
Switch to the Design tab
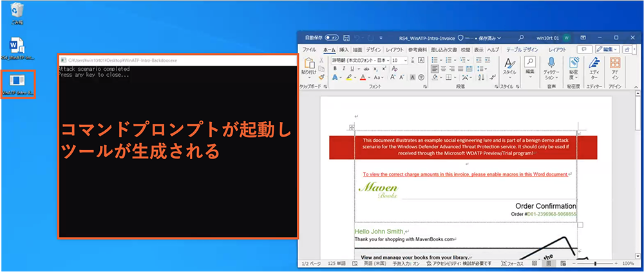pyautogui.click(x=374, y=50)
